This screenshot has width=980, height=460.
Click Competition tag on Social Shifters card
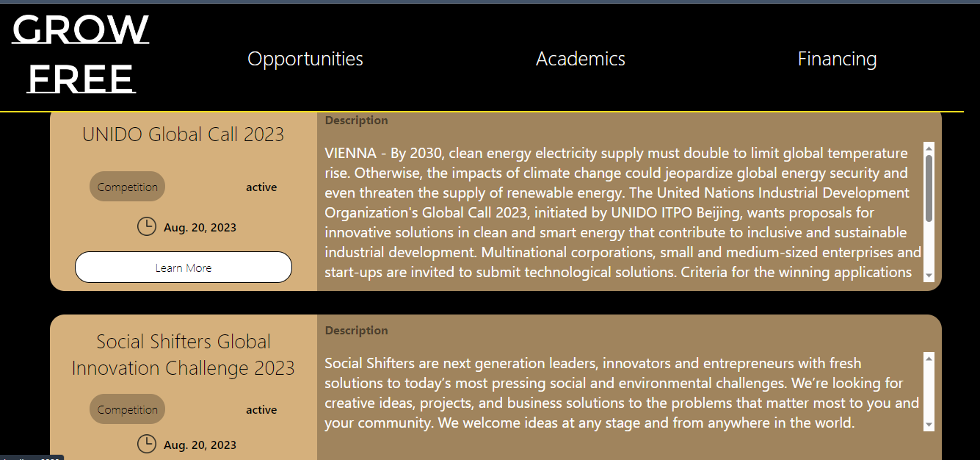click(x=127, y=409)
